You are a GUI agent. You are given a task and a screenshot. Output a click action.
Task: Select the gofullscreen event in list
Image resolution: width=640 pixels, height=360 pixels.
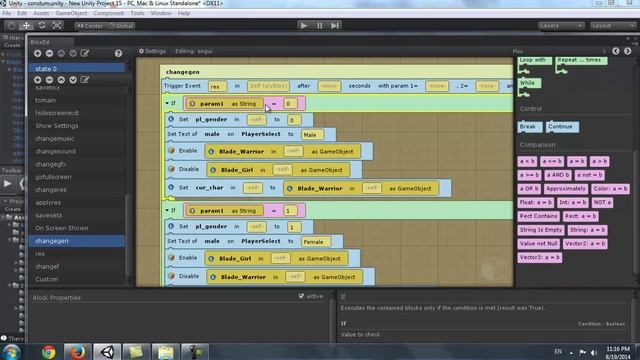[x=76, y=177]
